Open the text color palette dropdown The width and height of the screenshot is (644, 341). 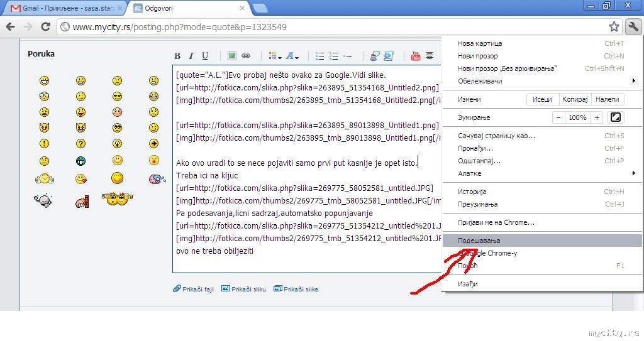[x=275, y=56]
